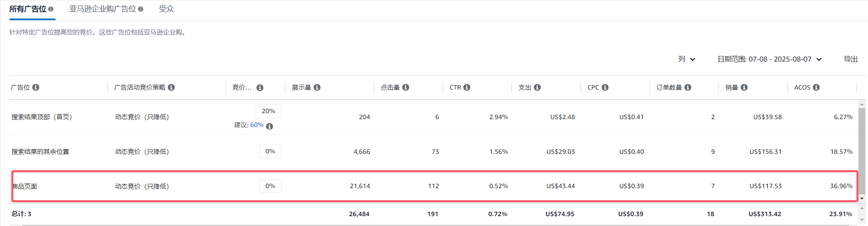Click the 导出 export button
Image resolution: width=868 pixels, height=226 pixels.
pos(851,59)
